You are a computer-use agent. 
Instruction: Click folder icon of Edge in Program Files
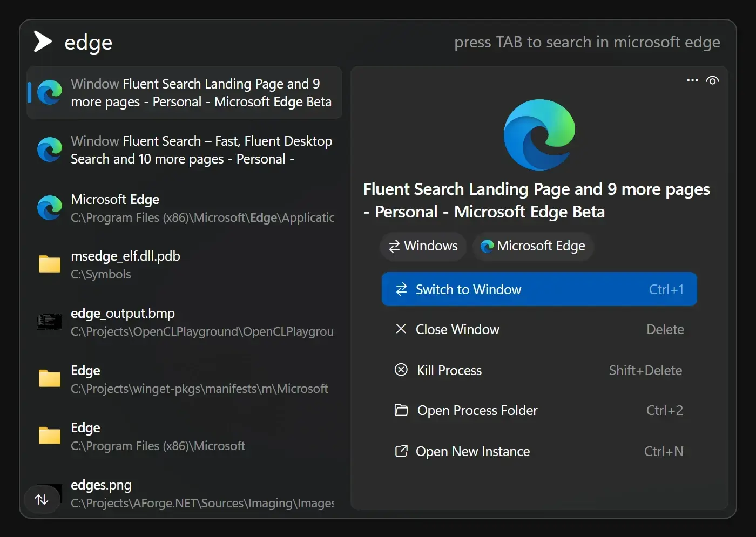tap(50, 436)
